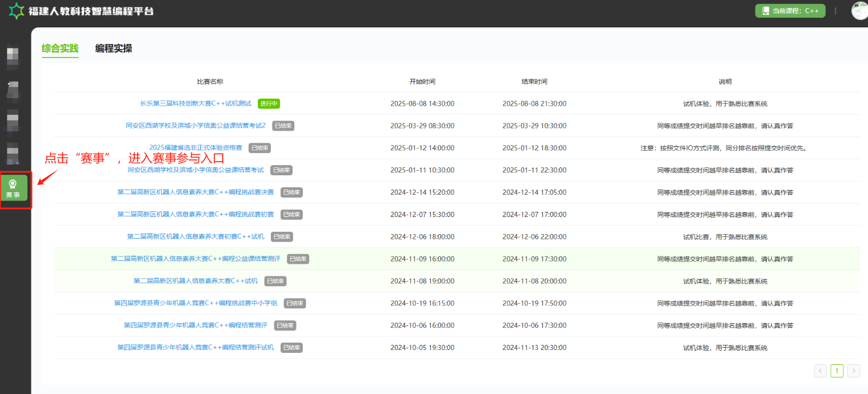Click the 比赛名称 column header

click(210, 82)
